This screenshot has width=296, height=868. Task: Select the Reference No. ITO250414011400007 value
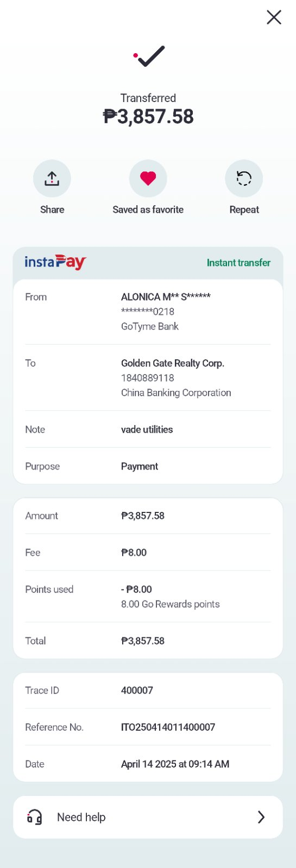(x=168, y=727)
